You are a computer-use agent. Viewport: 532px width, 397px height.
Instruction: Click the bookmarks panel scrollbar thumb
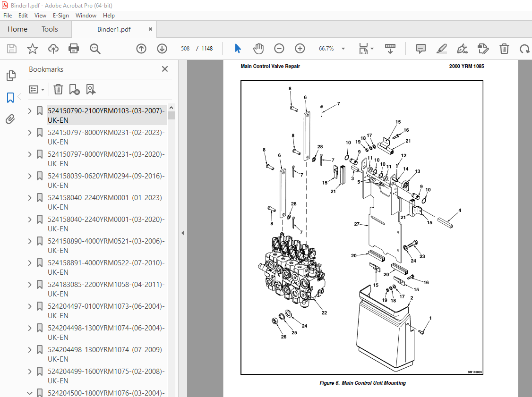172,116
